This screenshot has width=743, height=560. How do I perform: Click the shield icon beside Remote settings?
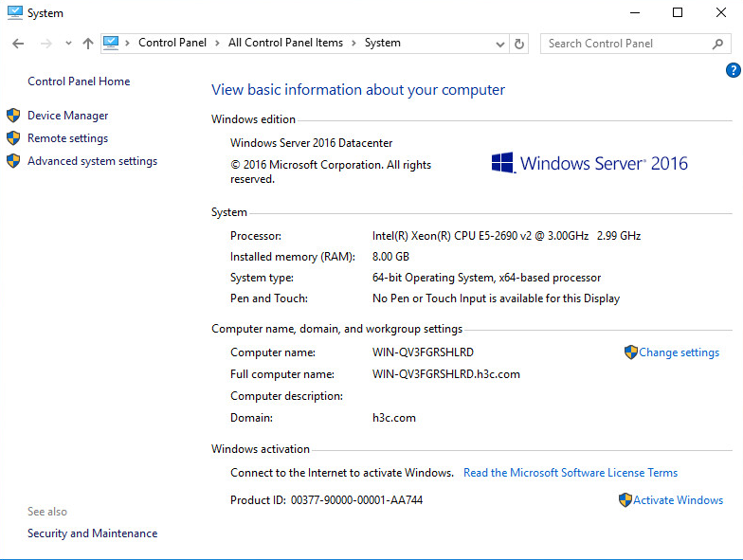tap(13, 138)
